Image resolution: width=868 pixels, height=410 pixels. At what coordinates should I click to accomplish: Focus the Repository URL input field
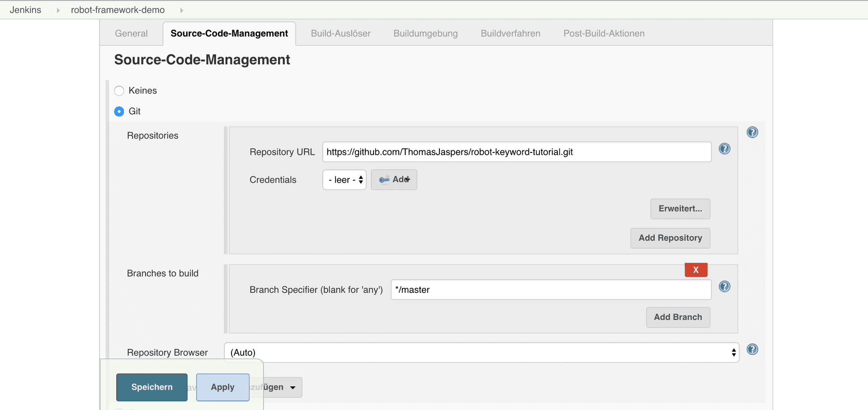516,152
